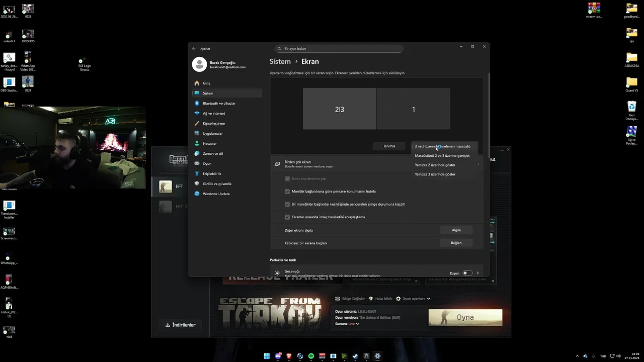
Task: Open Steam from the taskbar
Action: tap(355, 356)
